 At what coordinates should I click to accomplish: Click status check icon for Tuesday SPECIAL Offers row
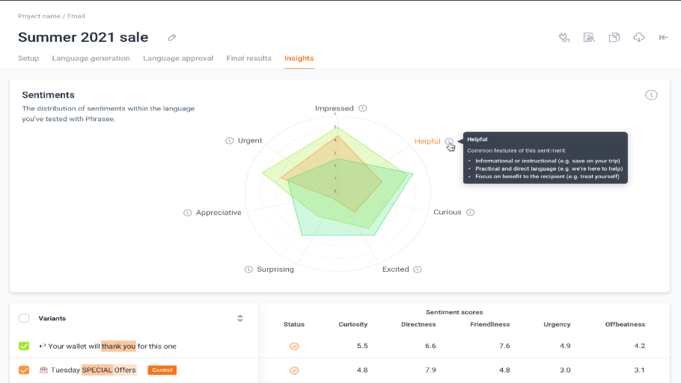[x=294, y=370]
